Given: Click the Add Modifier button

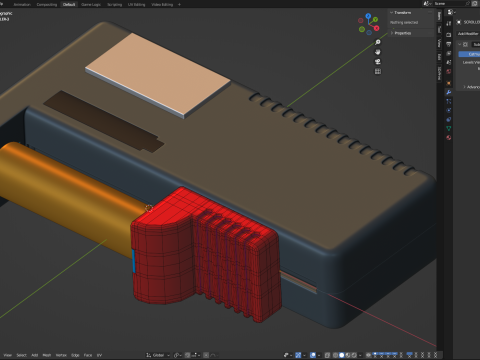Looking at the screenshot, I should (468, 34).
